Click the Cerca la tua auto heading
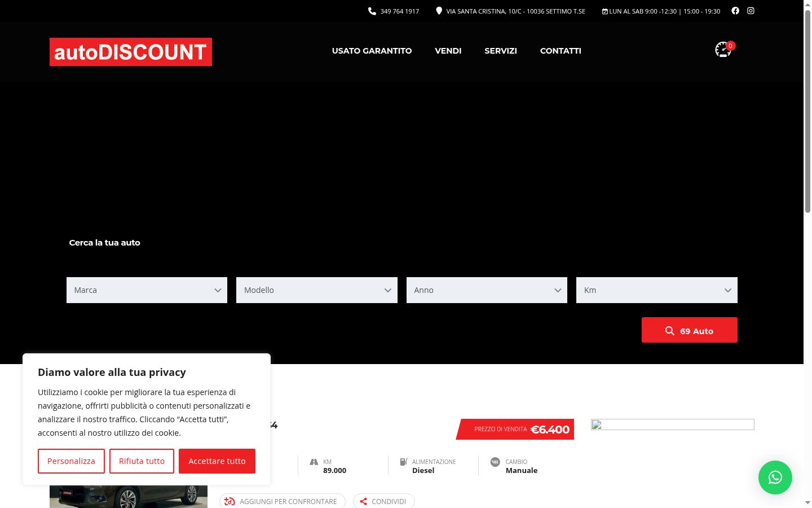The height and width of the screenshot is (508, 812). 104,243
